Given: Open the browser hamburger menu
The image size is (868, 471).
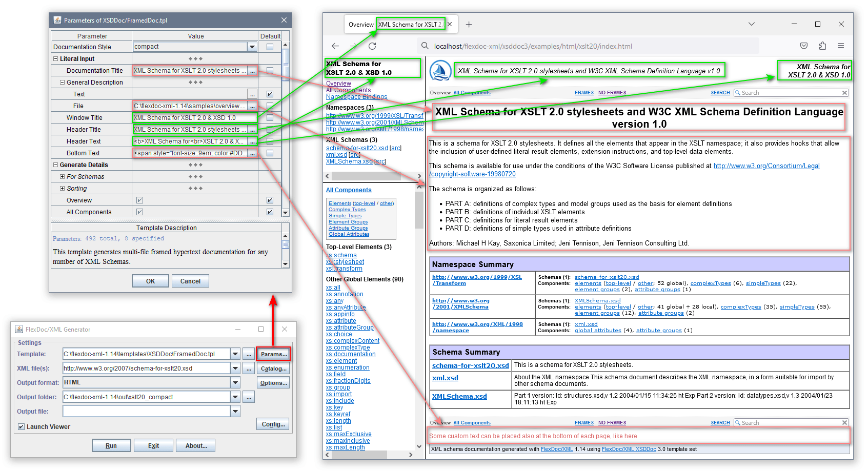Looking at the screenshot, I should [841, 46].
